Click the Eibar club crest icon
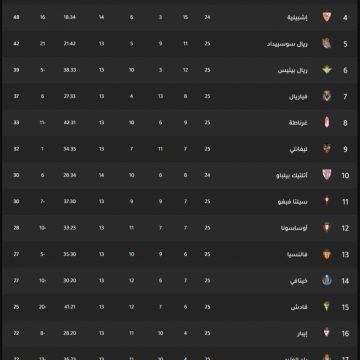This screenshot has height=360, width=360. 327,333
